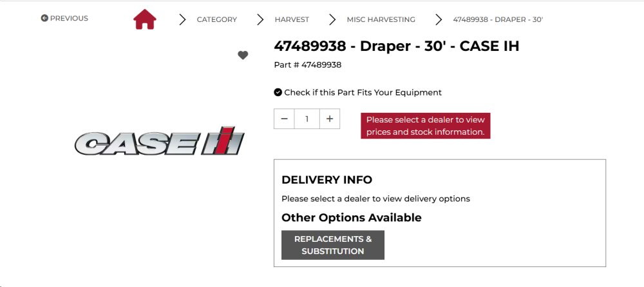Check if this Part Fits Your Equipment
Screen dimensions: 644x287
[x=357, y=92]
